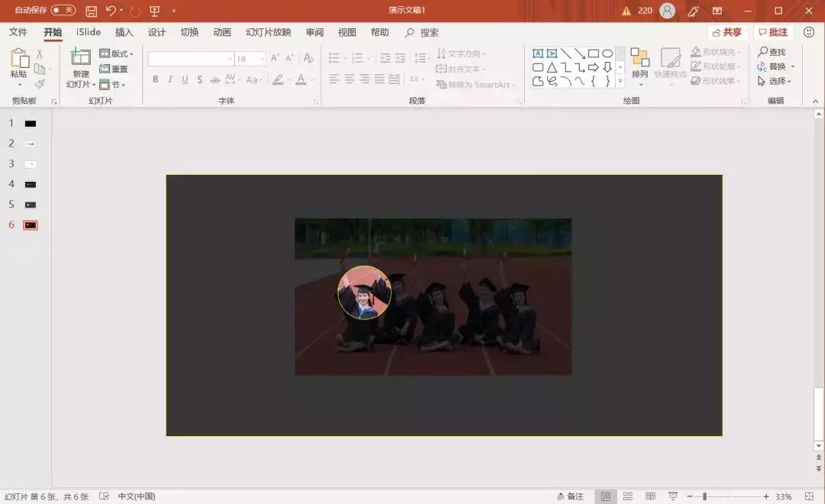Open the 选择 (Select) dropdown menu

[x=776, y=79]
